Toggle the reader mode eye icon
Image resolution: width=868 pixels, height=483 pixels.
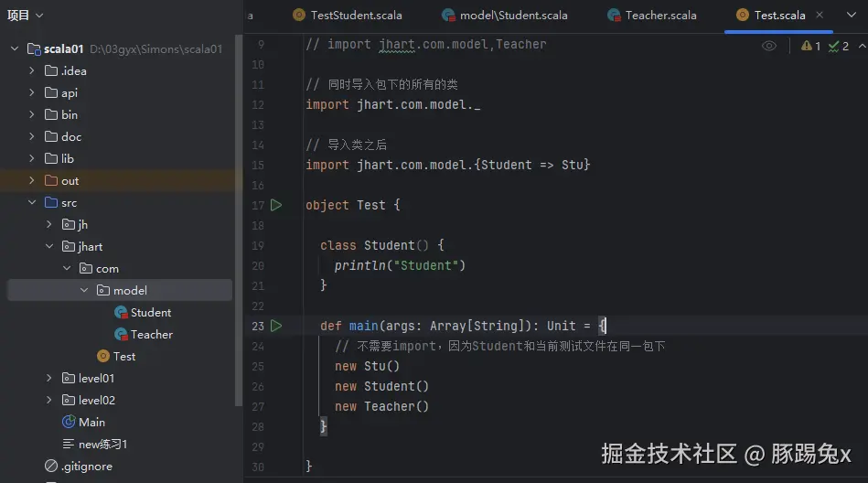pyautogui.click(x=769, y=46)
